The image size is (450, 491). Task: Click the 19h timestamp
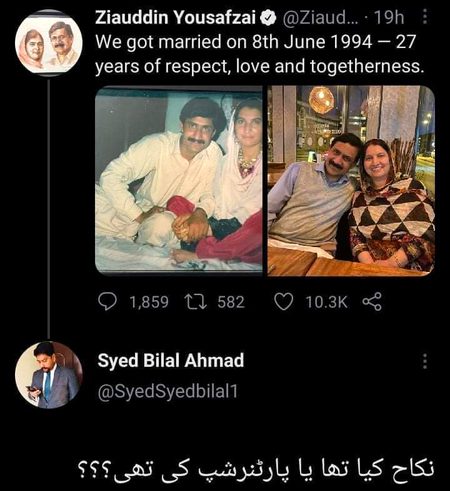389,17
